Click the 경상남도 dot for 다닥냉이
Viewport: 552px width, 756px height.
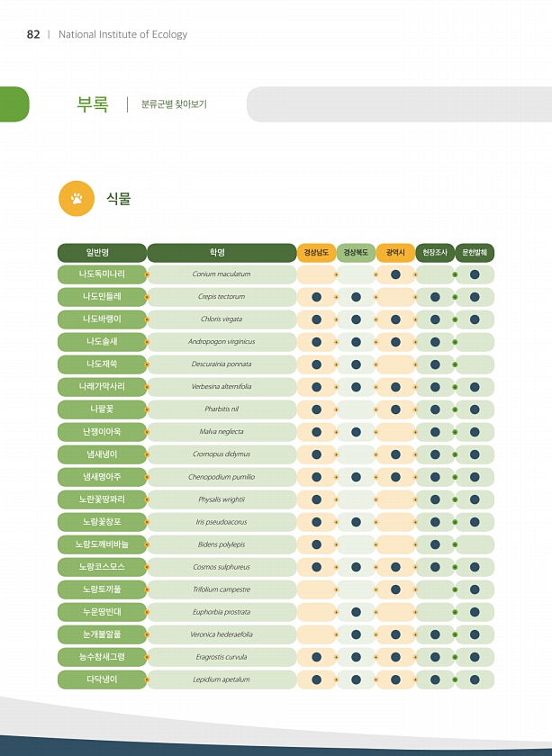(x=317, y=679)
